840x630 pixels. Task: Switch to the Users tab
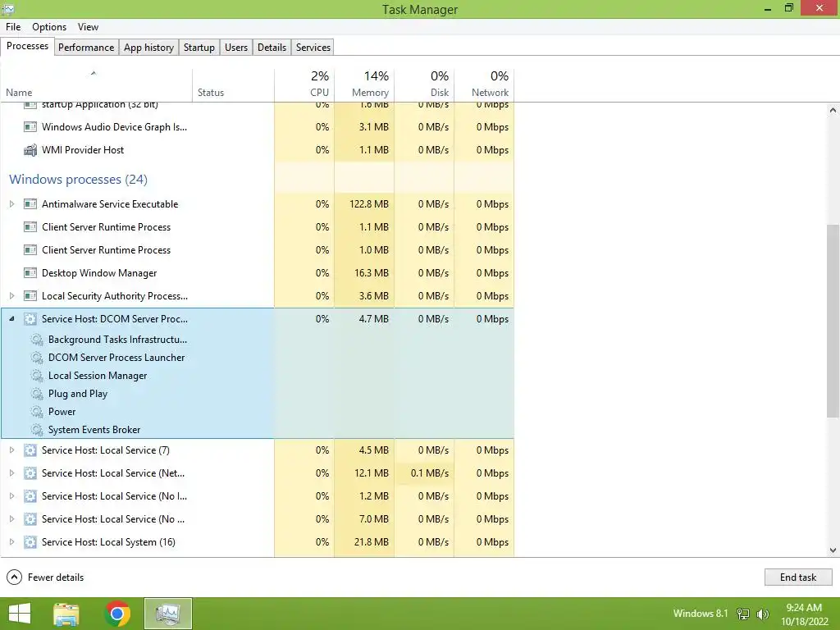[x=236, y=47]
